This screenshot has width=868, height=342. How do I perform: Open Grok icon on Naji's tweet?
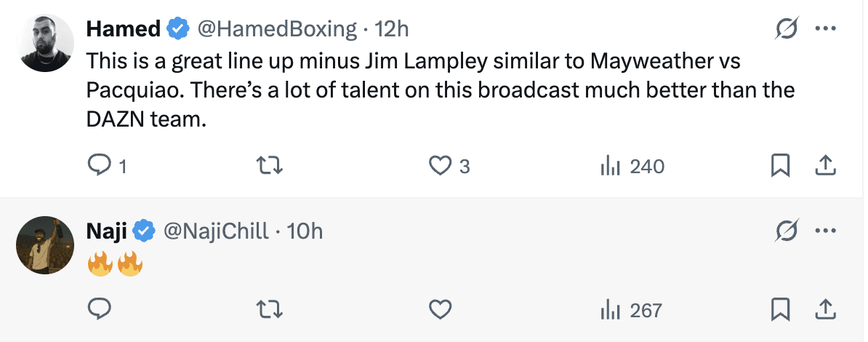pos(787,231)
